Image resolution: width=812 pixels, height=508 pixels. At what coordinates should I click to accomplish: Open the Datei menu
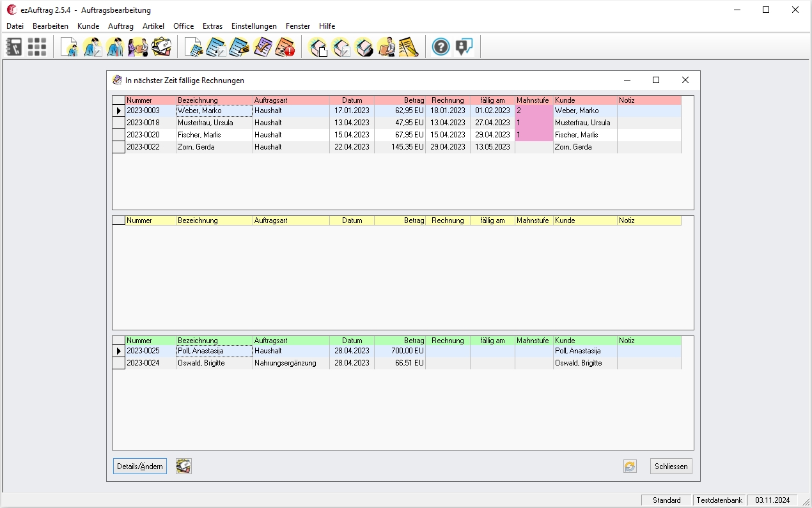(x=15, y=26)
